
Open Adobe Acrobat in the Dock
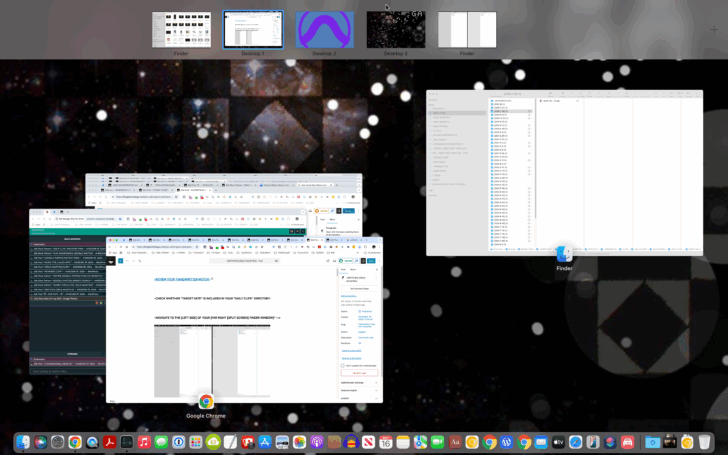(110, 442)
